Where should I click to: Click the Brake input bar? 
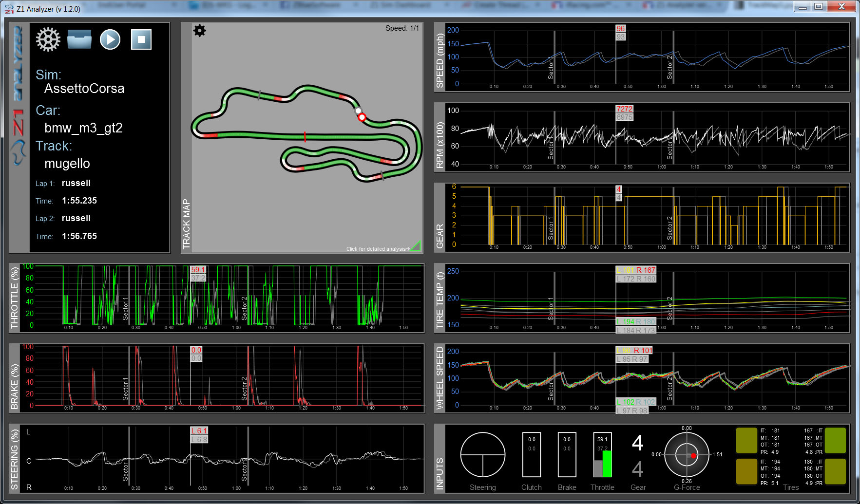(x=567, y=455)
